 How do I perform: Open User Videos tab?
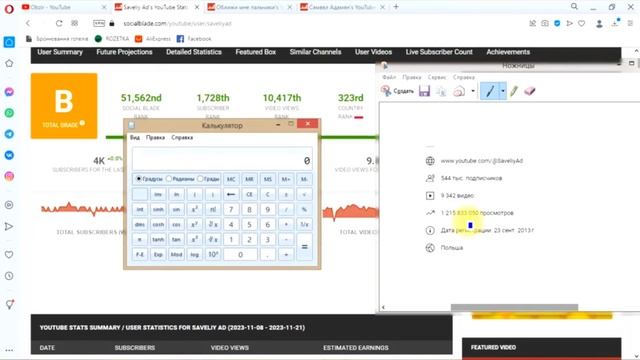(373, 52)
